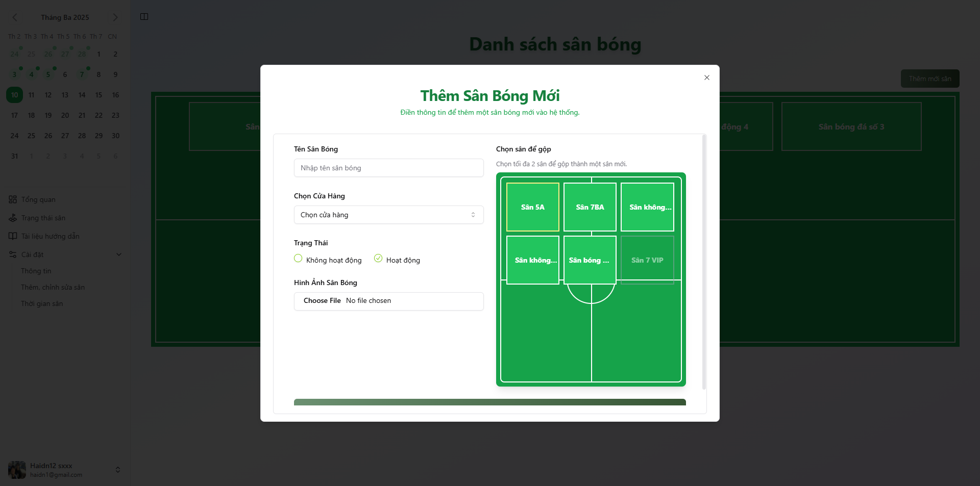Click the Thêm mới sân button
This screenshot has width=980, height=486.
coord(929,79)
